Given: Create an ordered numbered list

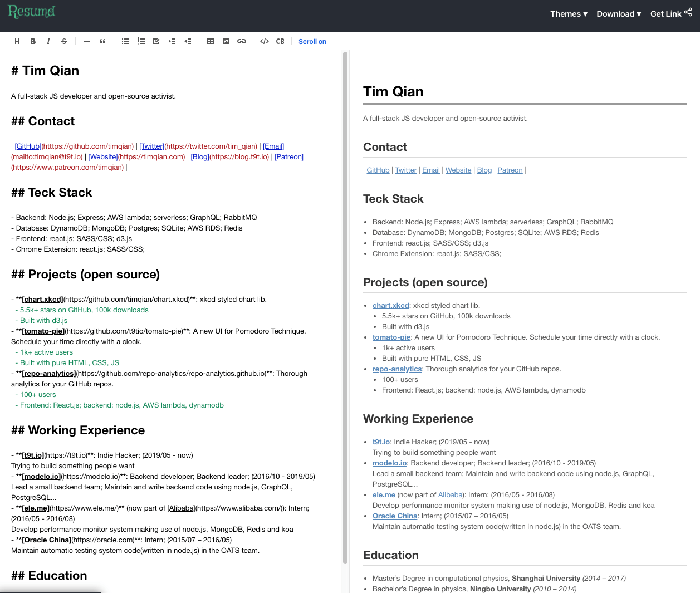Looking at the screenshot, I should pyautogui.click(x=141, y=41).
